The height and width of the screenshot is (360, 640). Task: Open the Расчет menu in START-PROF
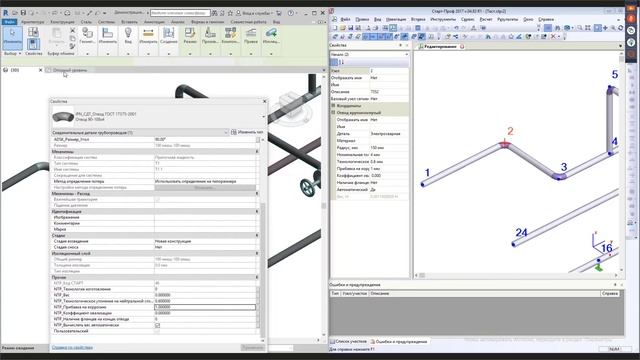click(486, 19)
